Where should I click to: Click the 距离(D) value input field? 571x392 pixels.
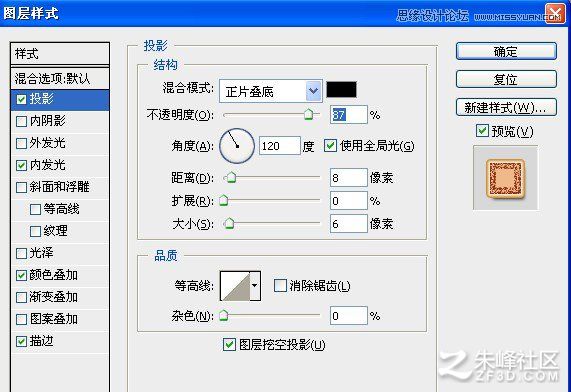point(348,178)
